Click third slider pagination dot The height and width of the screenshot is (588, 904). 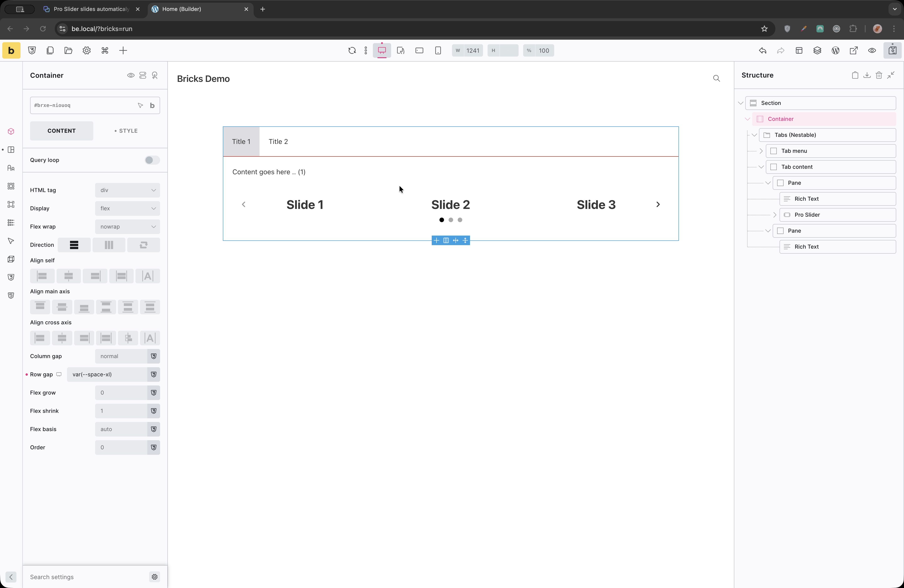click(x=460, y=220)
